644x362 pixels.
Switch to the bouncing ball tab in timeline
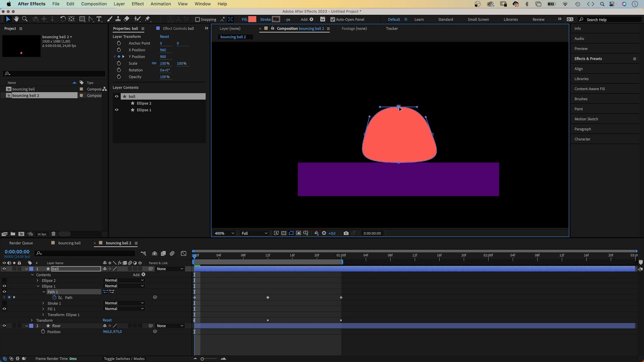tap(69, 243)
